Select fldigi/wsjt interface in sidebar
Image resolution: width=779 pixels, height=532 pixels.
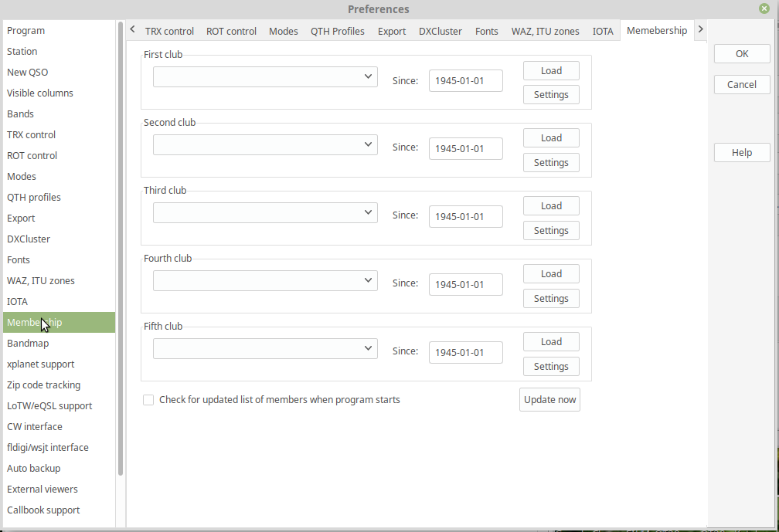click(x=59, y=447)
